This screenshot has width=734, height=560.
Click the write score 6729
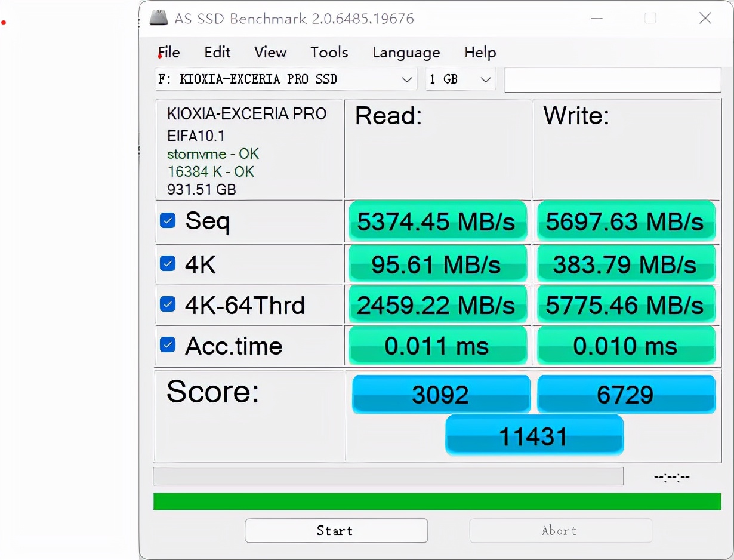coord(626,394)
